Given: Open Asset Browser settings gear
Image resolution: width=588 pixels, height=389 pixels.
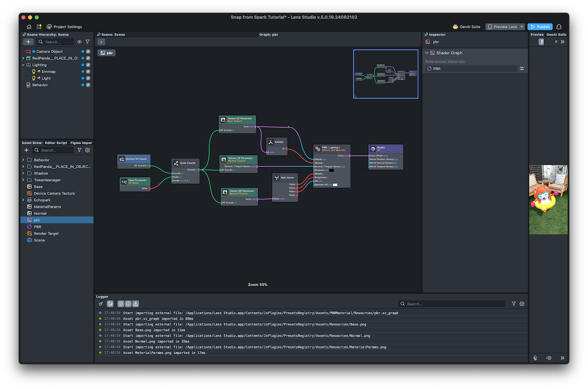Looking at the screenshot, I should (x=88, y=150).
